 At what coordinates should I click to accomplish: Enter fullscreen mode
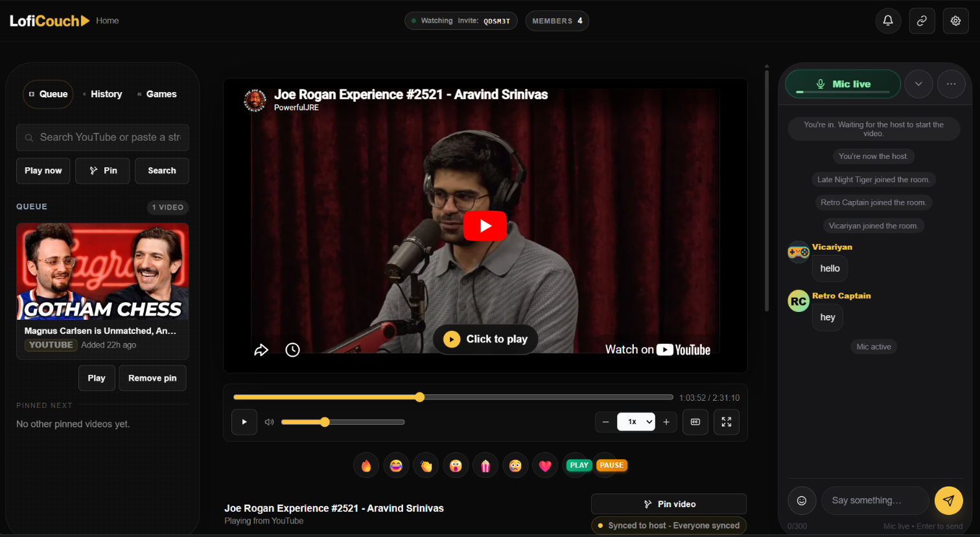[x=727, y=422]
